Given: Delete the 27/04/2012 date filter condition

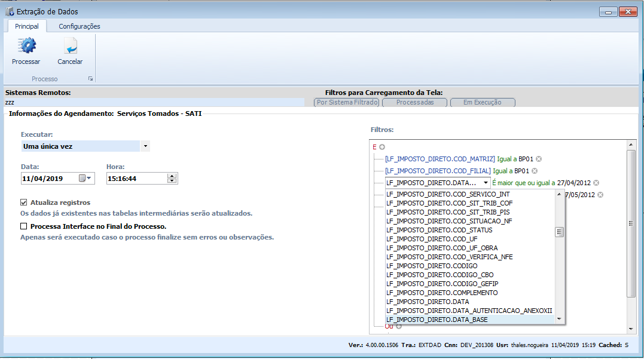Looking at the screenshot, I should (x=596, y=183).
